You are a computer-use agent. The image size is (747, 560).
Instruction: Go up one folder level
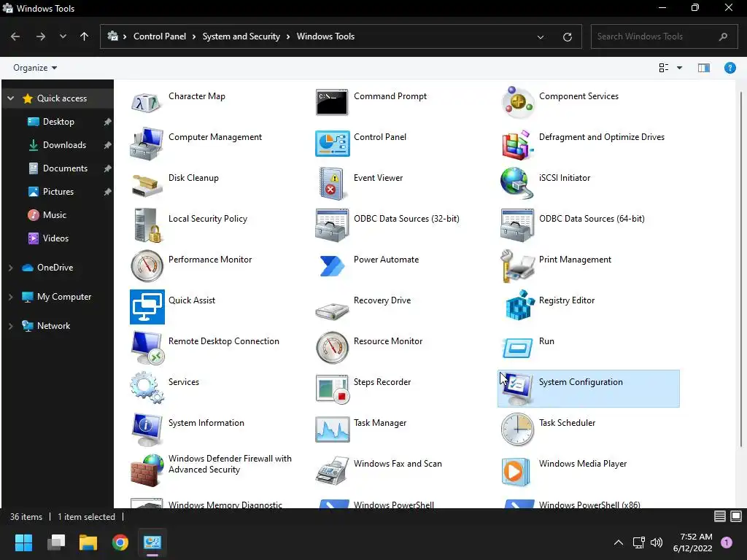pyautogui.click(x=85, y=36)
